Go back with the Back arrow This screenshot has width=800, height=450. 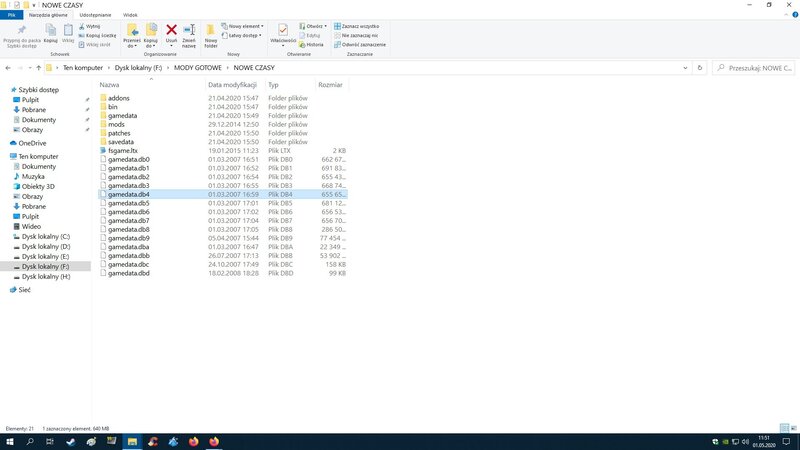(8, 68)
